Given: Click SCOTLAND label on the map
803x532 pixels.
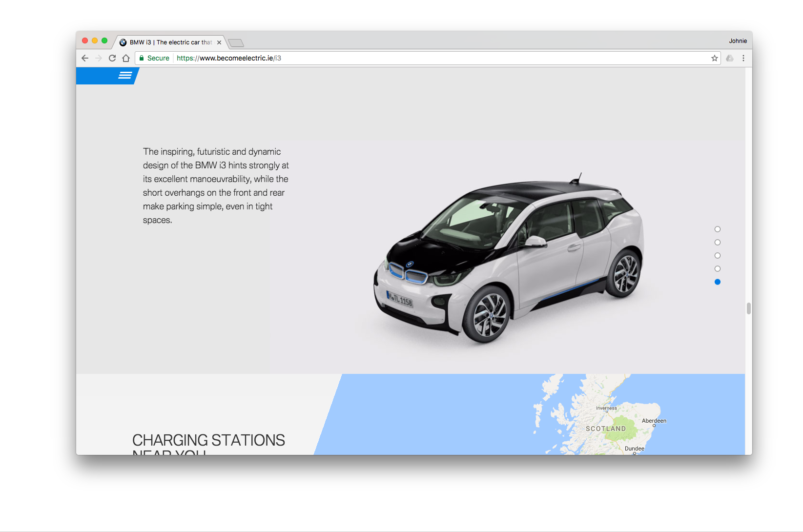Looking at the screenshot, I should (606, 429).
